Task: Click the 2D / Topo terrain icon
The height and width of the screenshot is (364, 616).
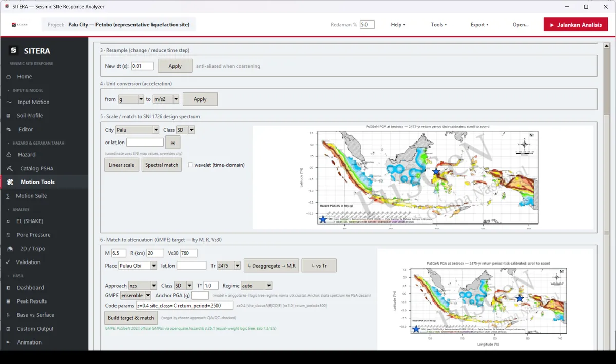Action: coord(9,249)
